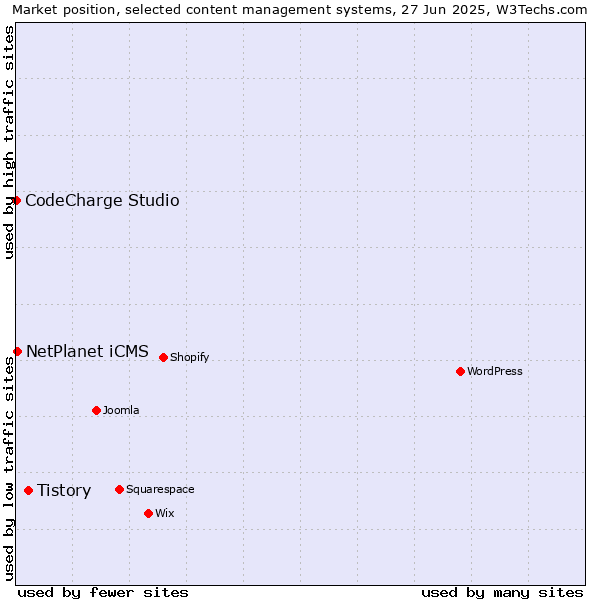Click the chart title mentioning W3Techs.com
This screenshot has height=600, width=600.
coord(300,10)
